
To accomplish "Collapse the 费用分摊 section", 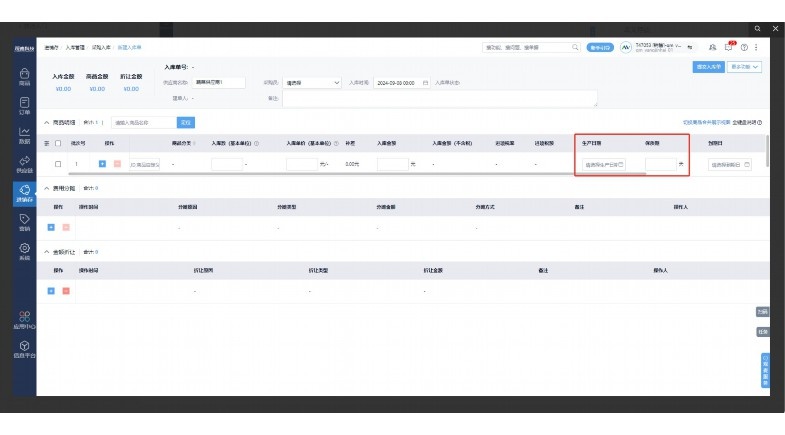I will 47,188.
